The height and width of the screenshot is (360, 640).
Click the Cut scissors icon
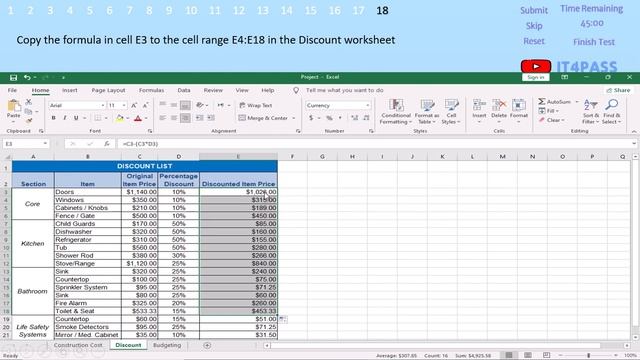29,102
